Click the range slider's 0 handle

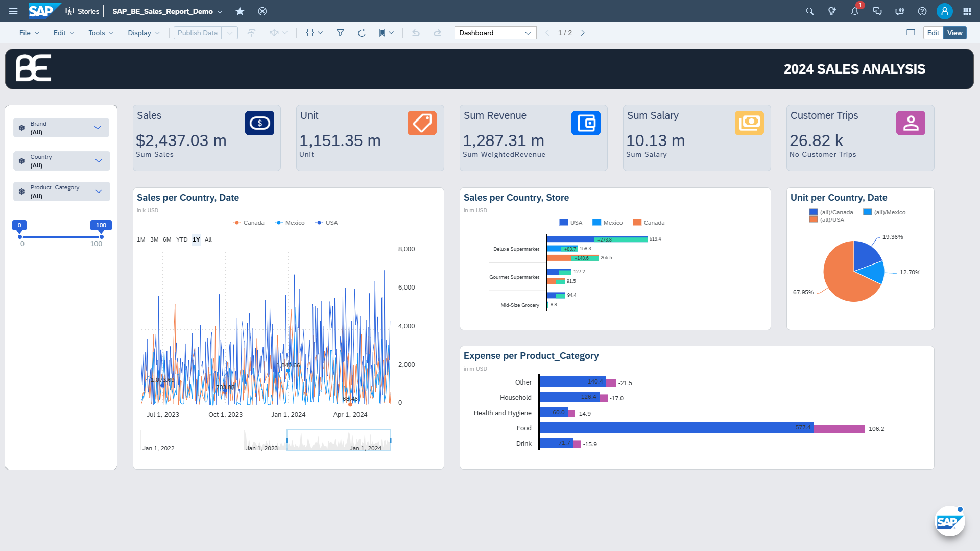click(20, 236)
